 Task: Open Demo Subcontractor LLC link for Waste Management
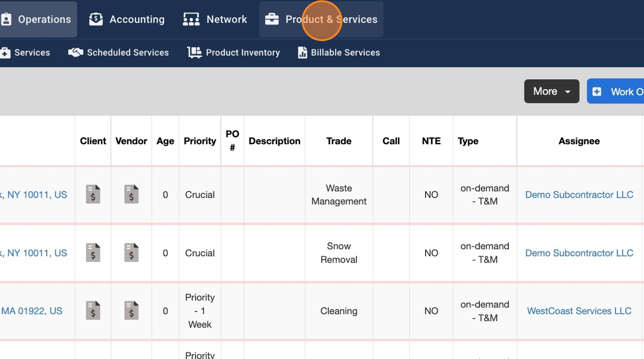tap(579, 195)
